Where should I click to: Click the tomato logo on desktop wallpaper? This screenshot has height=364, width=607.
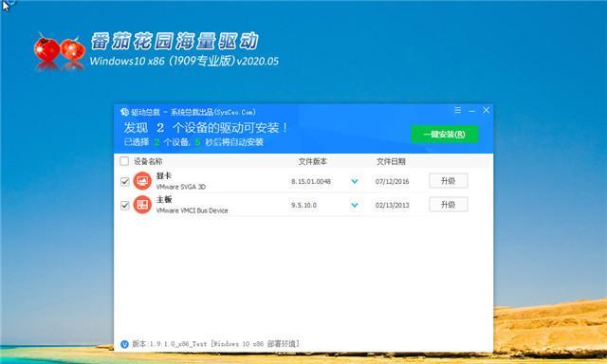pos(60,49)
